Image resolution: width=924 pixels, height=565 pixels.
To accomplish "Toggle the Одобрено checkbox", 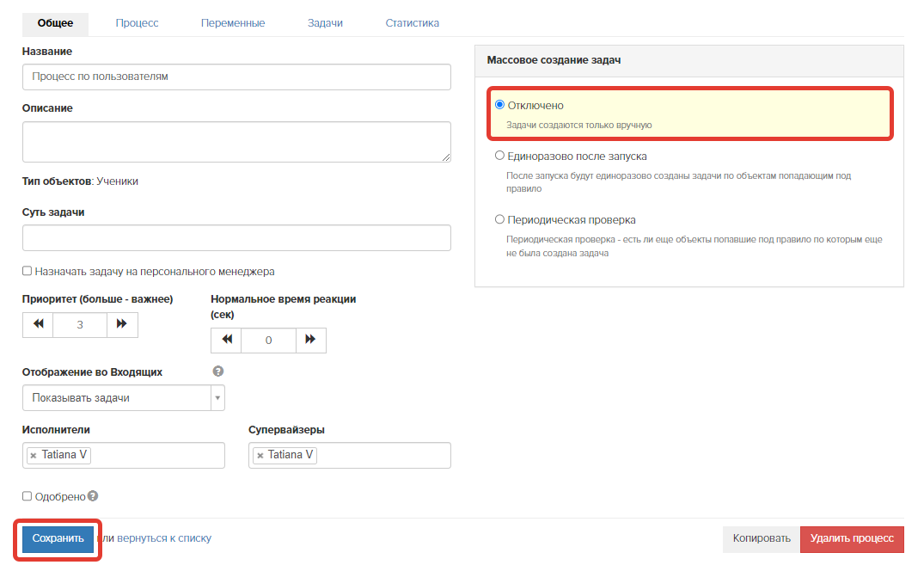I will pos(28,496).
